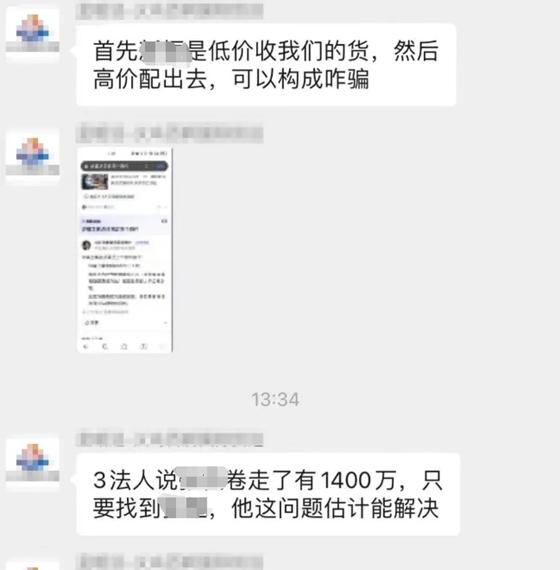Tap avatar next to the shared screenshot image
Screen dimensions: 560x570
pyautogui.click(x=32, y=156)
